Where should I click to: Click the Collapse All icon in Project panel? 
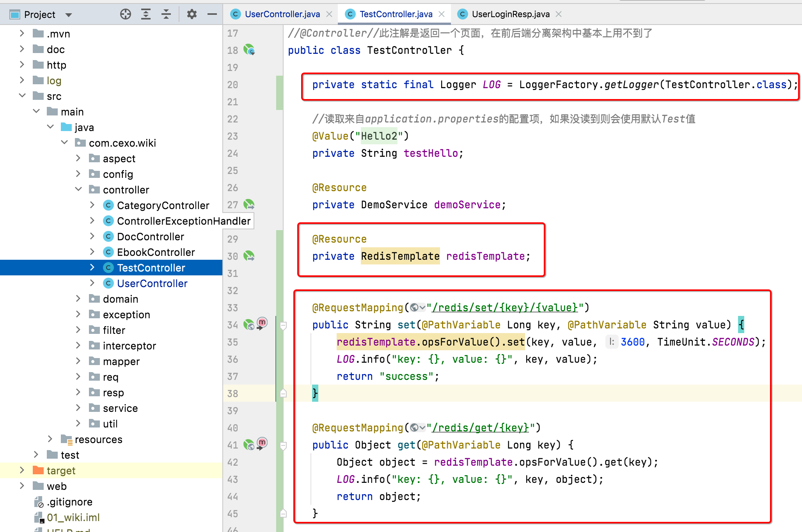point(166,14)
